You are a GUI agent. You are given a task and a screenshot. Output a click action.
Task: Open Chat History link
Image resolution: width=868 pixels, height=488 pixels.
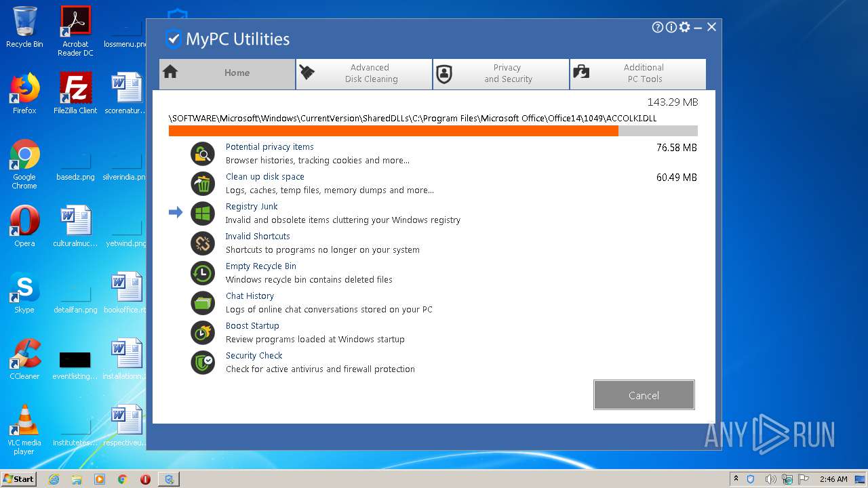coord(250,296)
